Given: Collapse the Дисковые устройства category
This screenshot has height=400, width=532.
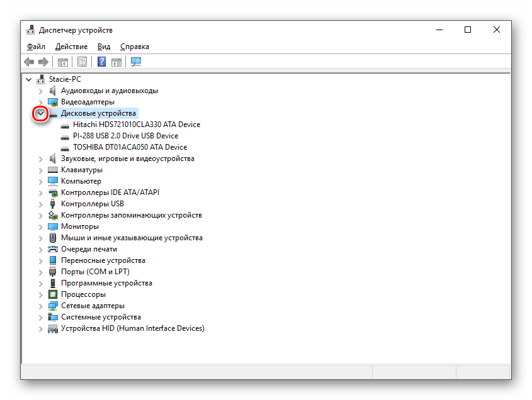Looking at the screenshot, I should 41,113.
